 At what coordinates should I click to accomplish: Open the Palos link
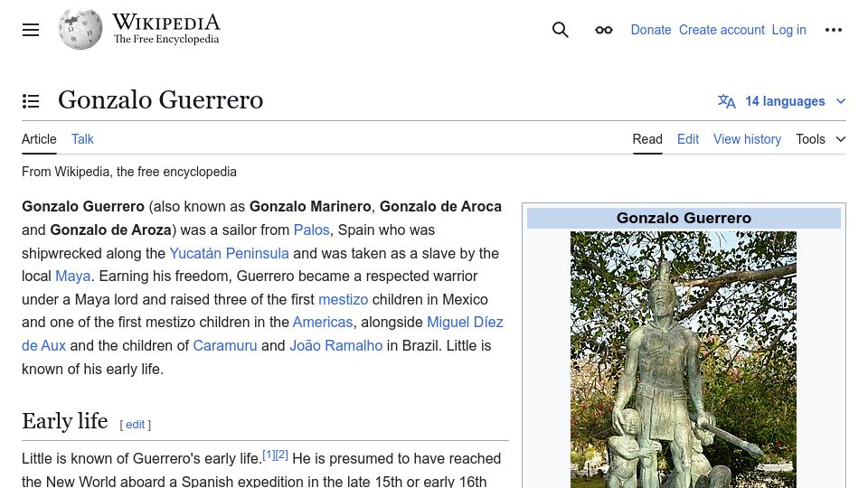coord(311,230)
